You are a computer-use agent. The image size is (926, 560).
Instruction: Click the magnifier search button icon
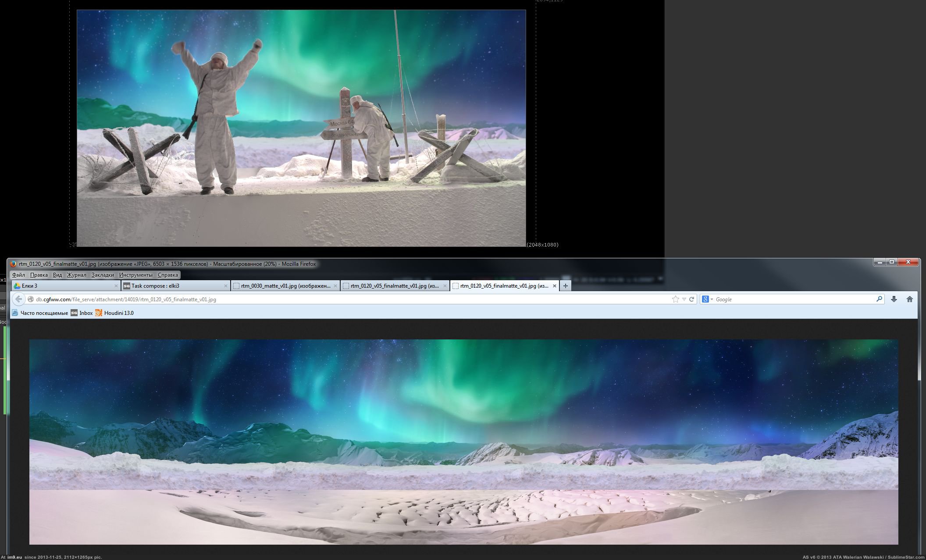879,299
